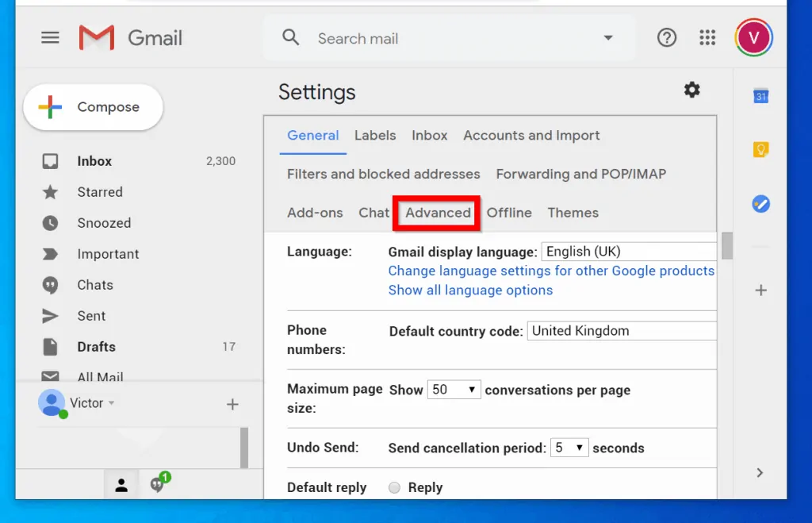The image size is (812, 523).
Task: Open Google Calendar from the side panel
Action: (x=760, y=95)
